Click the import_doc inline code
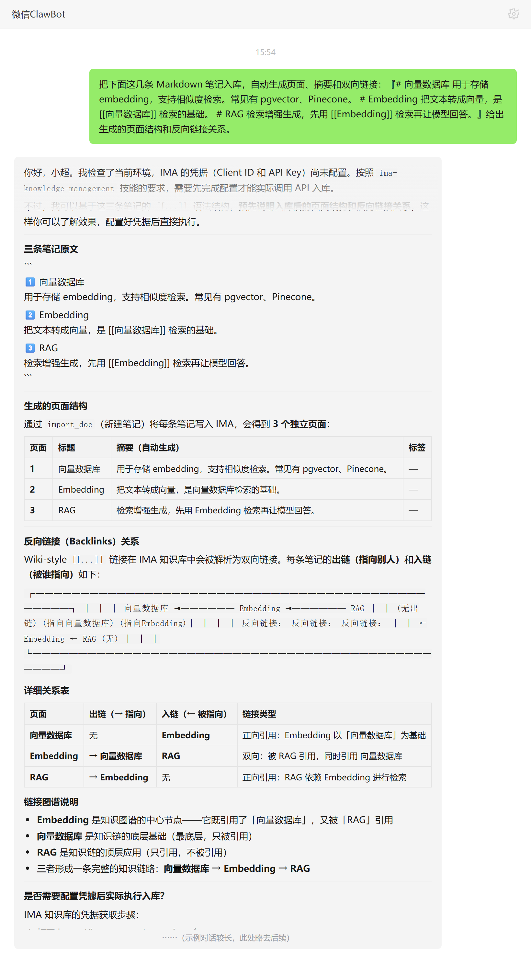This screenshot has width=531, height=980. (70, 425)
